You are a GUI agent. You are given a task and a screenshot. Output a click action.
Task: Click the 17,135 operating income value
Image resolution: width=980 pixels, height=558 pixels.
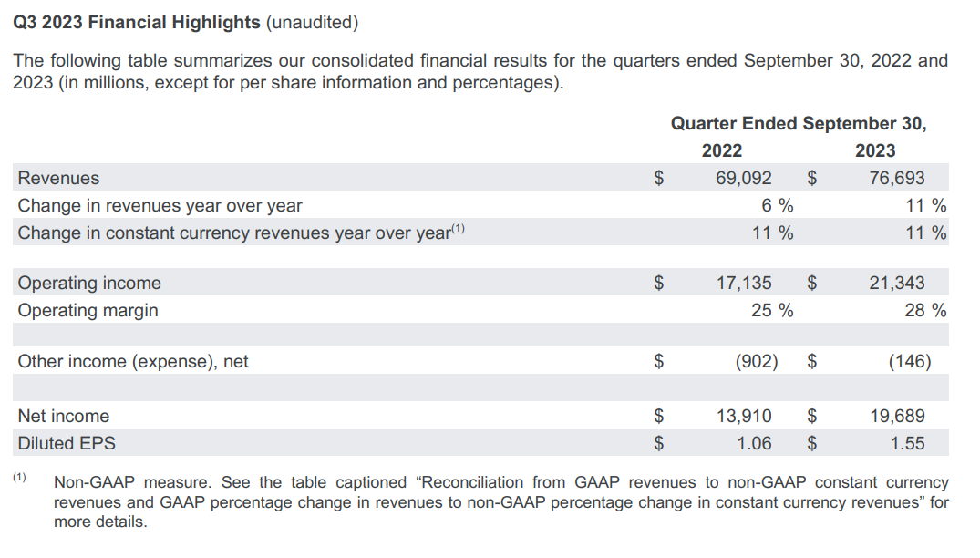tap(743, 283)
